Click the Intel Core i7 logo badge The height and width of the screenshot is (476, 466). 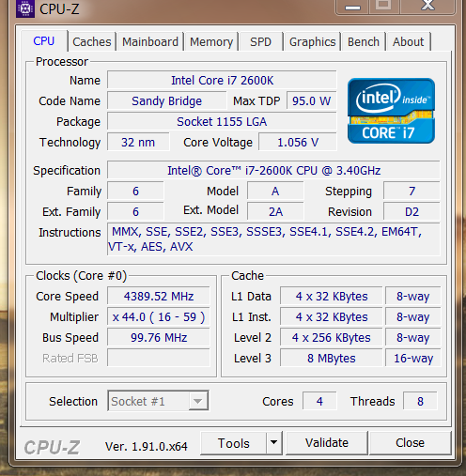pyautogui.click(x=391, y=111)
